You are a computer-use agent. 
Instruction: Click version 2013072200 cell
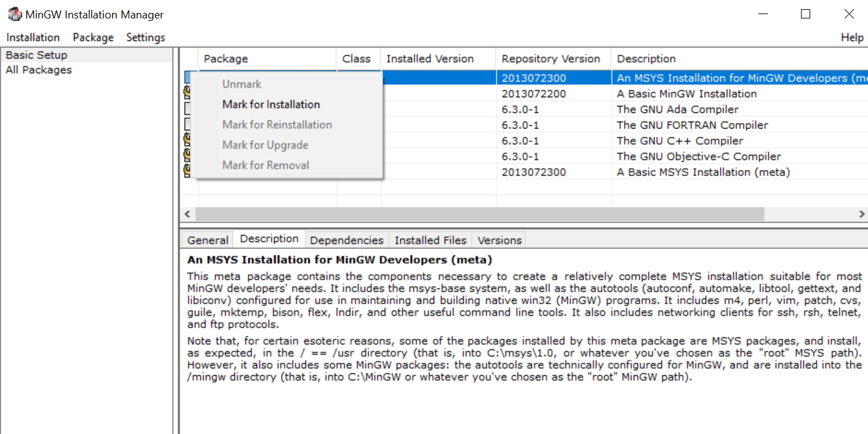pyautogui.click(x=534, y=94)
